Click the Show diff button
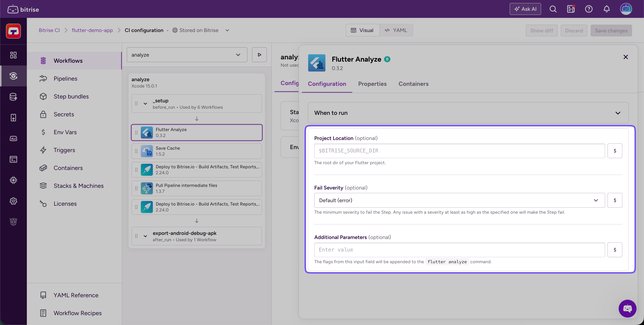Image resolution: width=644 pixels, height=325 pixels. click(x=542, y=31)
